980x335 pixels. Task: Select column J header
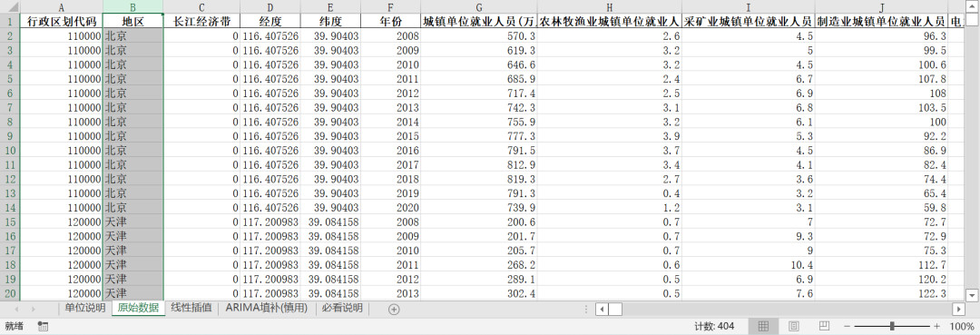pyautogui.click(x=881, y=7)
